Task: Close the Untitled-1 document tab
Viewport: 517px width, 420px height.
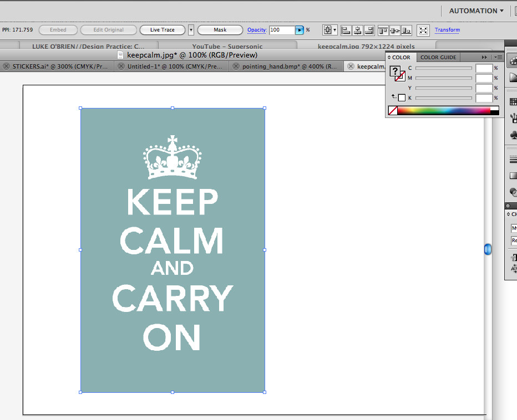Action: (121, 66)
